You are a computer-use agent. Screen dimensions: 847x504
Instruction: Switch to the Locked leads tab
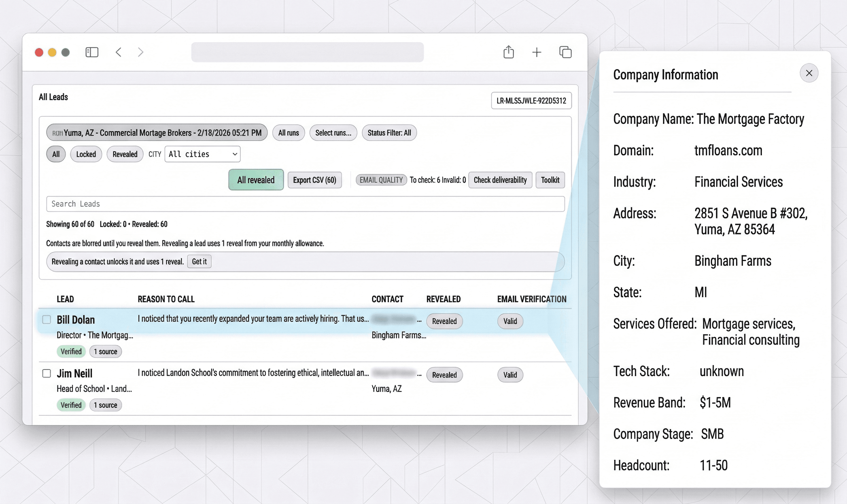click(86, 154)
